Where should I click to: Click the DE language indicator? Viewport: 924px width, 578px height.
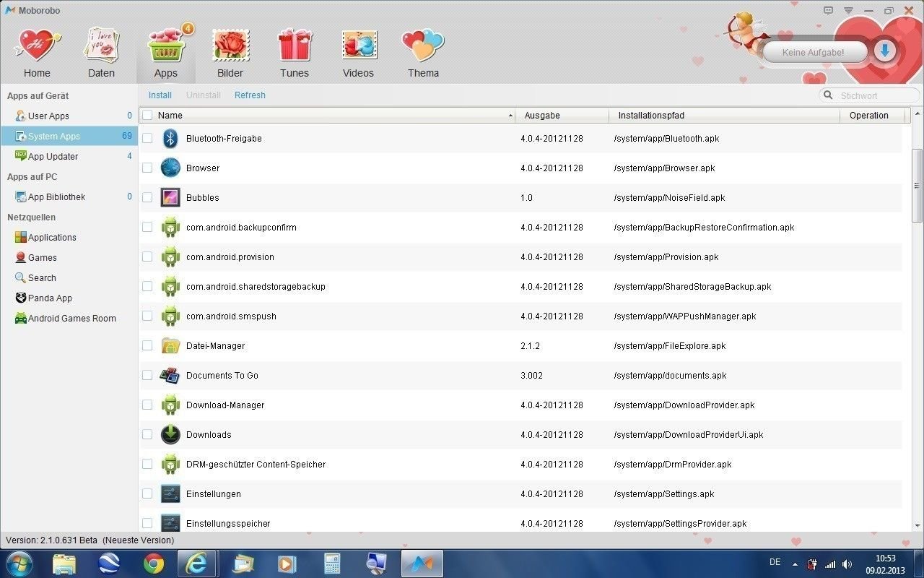[x=775, y=562]
